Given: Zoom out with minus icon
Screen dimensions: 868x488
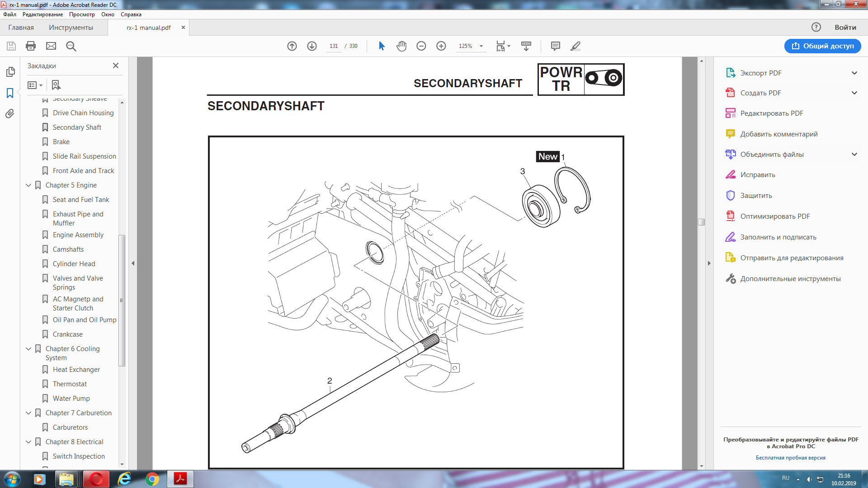Looking at the screenshot, I should [x=421, y=46].
